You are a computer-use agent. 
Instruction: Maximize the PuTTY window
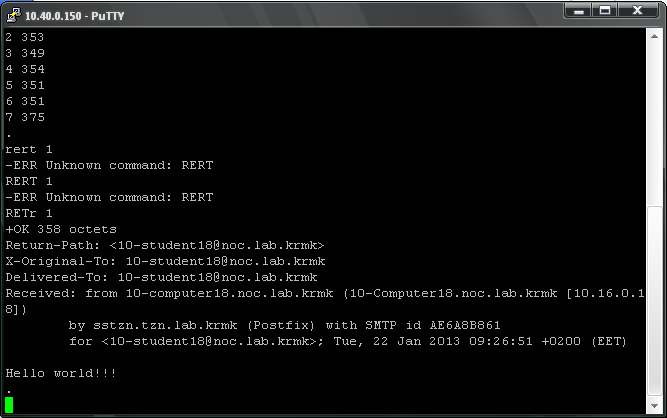[604, 11]
